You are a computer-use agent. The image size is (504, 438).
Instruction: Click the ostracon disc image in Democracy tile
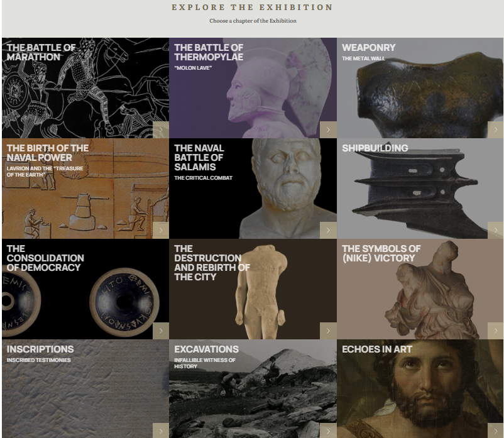click(124, 302)
